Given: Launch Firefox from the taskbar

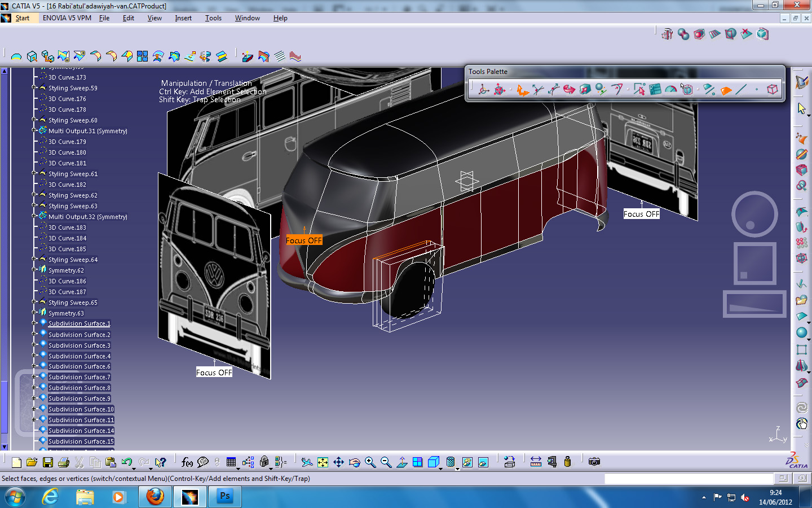Looking at the screenshot, I should tap(155, 497).
